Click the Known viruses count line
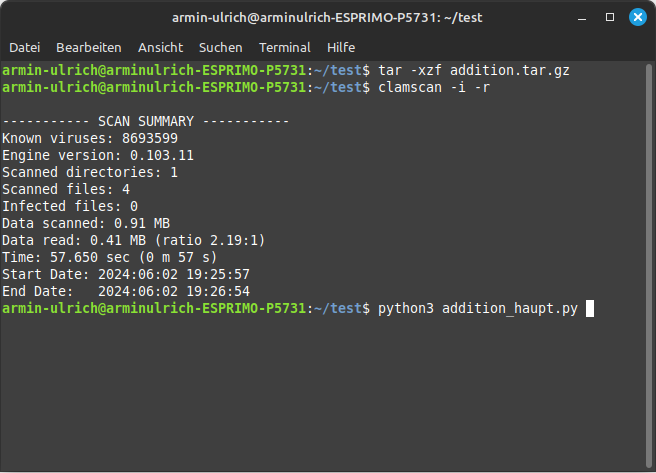Screen dimensions: 656x473 [x=90, y=138]
